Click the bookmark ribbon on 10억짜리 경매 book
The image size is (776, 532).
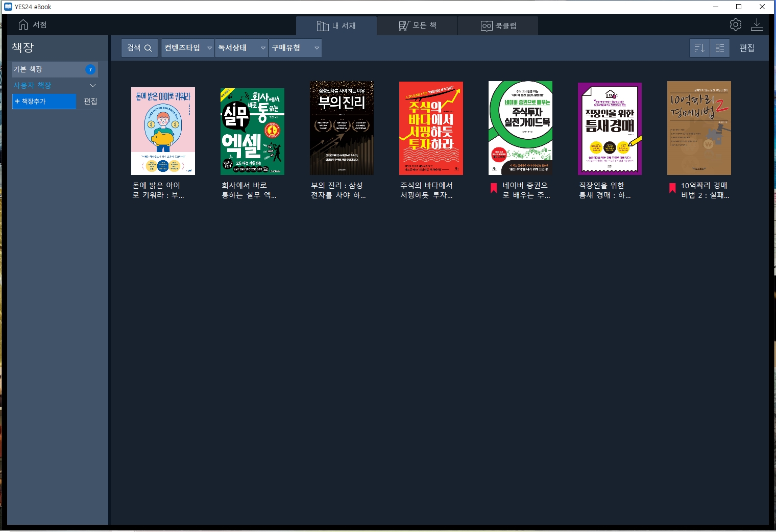[x=672, y=188]
